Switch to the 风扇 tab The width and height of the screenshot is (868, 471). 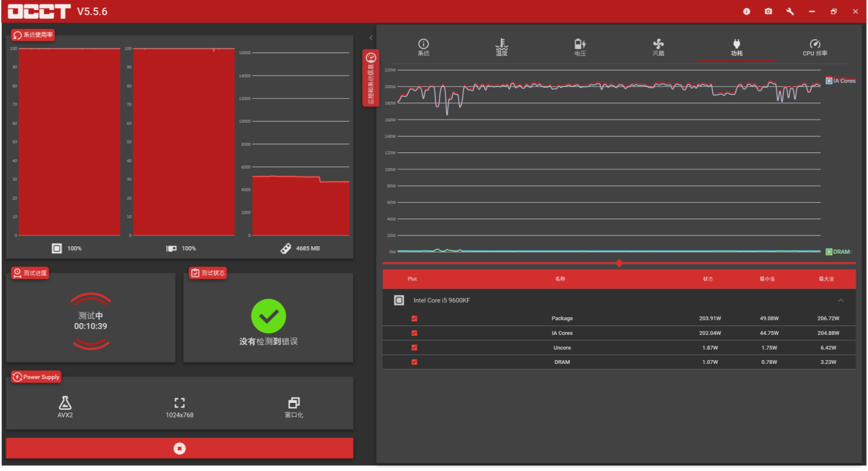(658, 47)
